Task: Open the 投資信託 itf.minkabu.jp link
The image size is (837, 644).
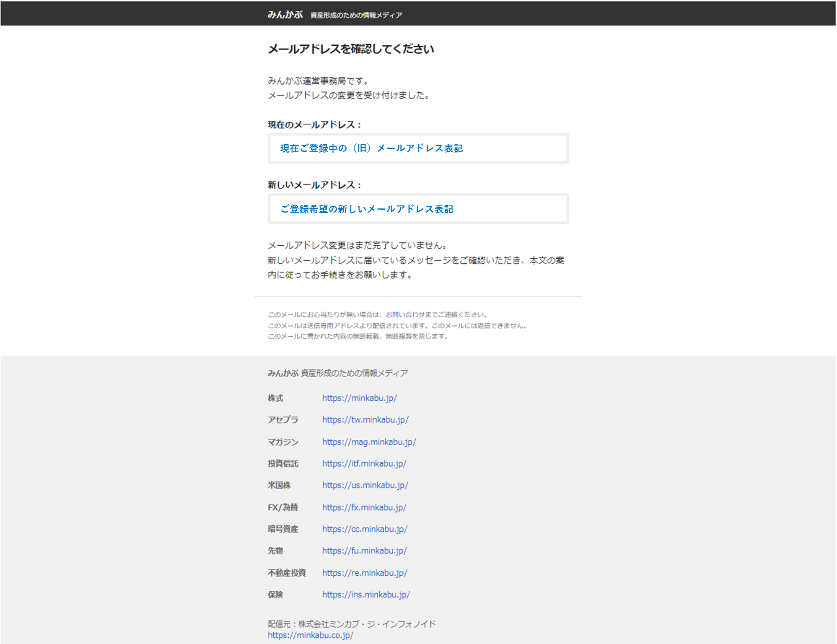Action: pyautogui.click(x=364, y=464)
